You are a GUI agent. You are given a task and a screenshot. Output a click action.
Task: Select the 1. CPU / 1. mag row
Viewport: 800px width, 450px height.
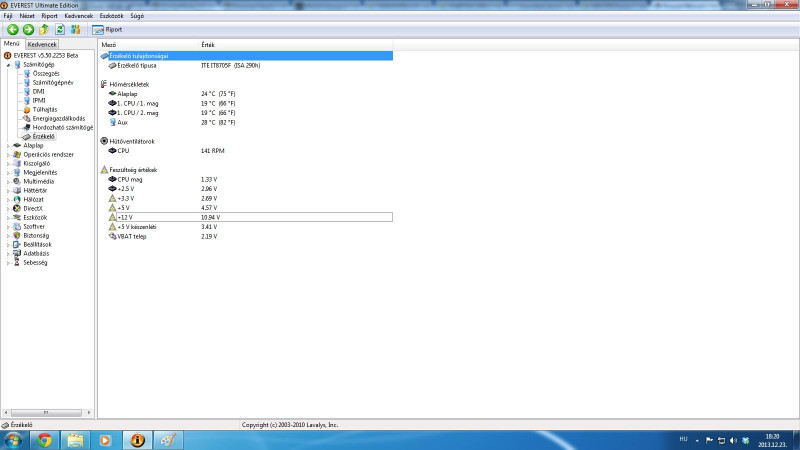(246, 104)
